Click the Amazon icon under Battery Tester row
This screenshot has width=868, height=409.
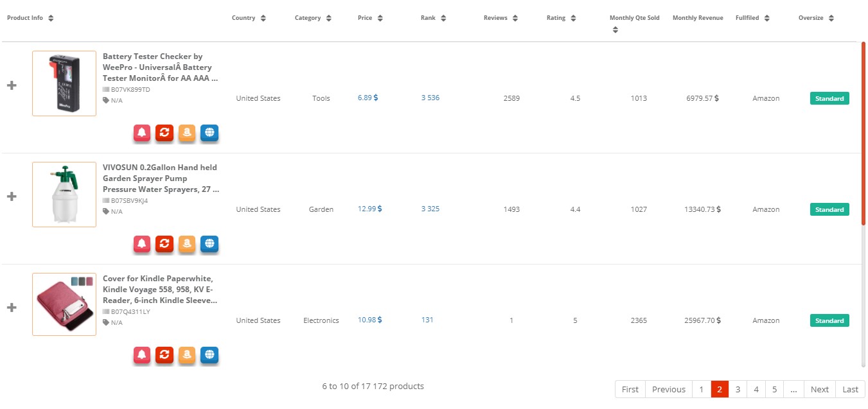tap(186, 133)
